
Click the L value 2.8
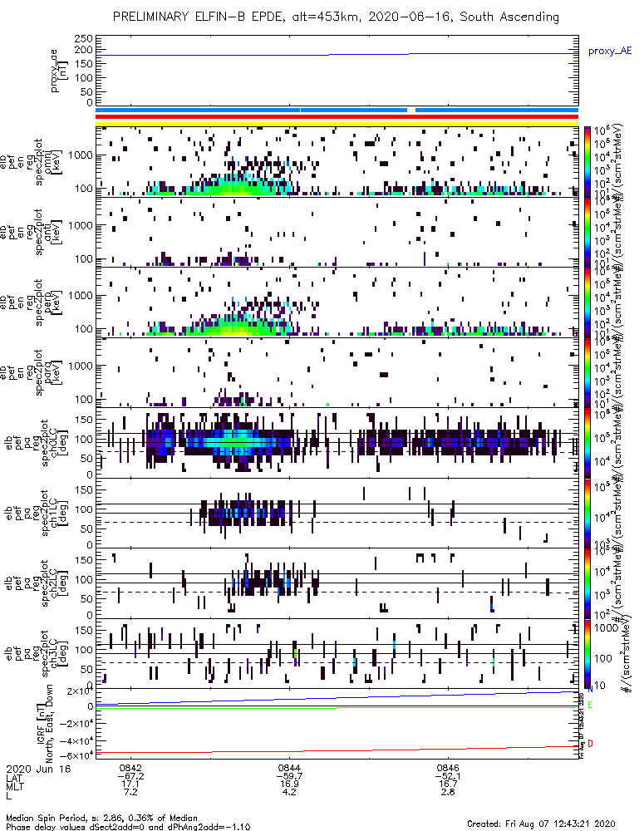pyautogui.click(x=448, y=792)
